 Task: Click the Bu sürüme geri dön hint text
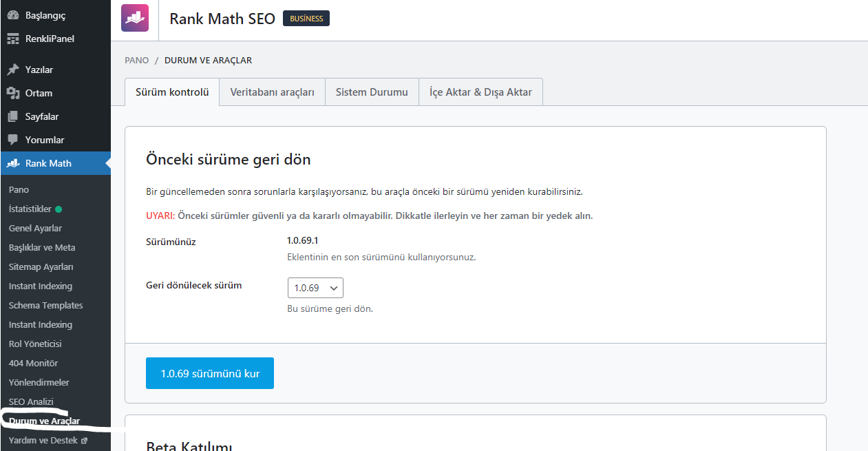pyautogui.click(x=330, y=308)
